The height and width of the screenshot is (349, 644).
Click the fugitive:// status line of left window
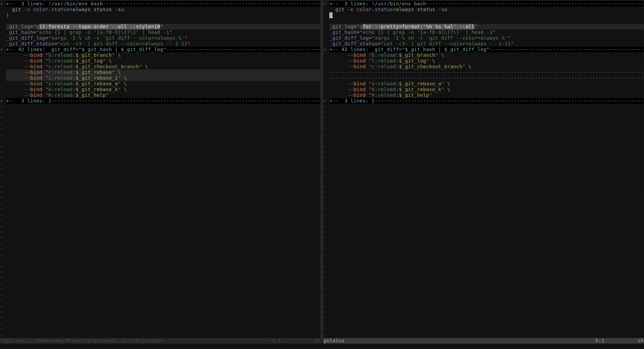tap(160, 341)
